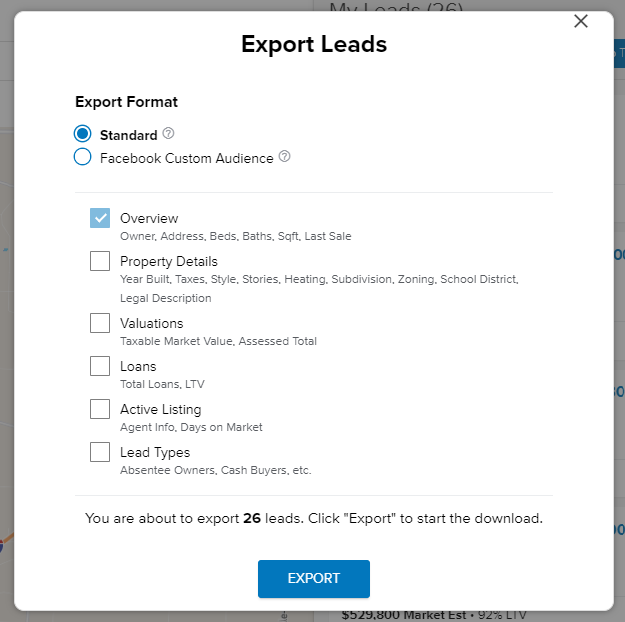Select the Standard export format radio button

coord(82,134)
